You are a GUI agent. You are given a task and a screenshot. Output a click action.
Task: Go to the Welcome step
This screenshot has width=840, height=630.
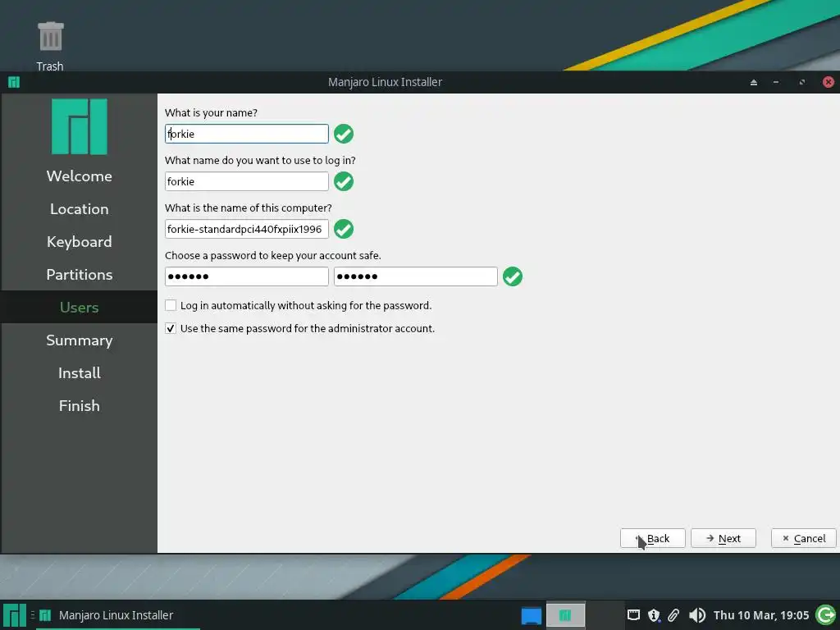pyautogui.click(x=80, y=176)
